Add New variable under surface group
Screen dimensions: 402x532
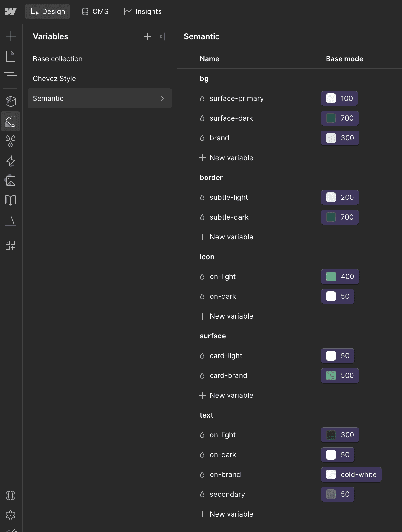tap(226, 395)
